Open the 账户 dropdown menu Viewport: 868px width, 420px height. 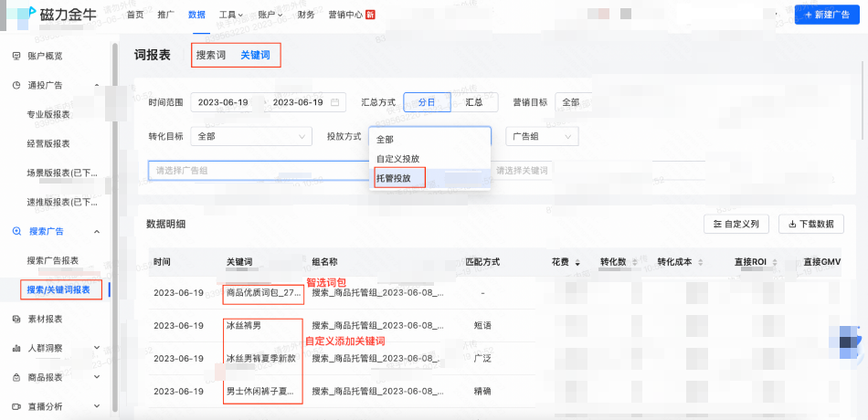pos(270,15)
